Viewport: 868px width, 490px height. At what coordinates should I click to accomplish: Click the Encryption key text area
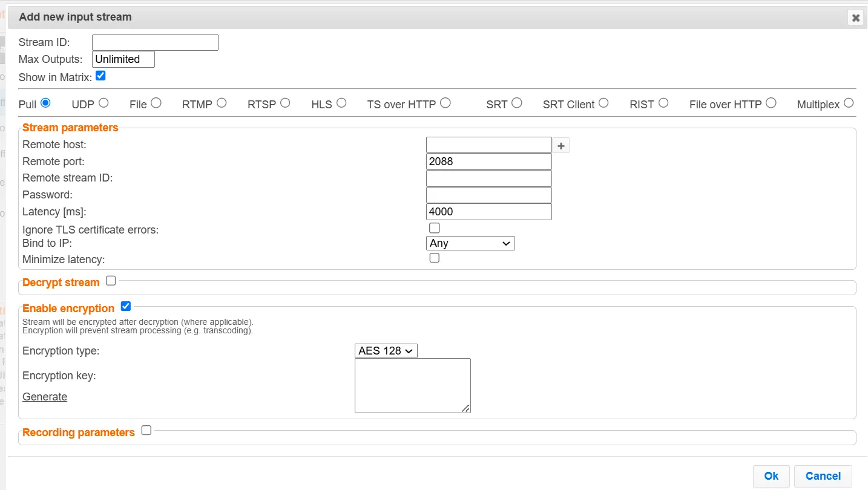[413, 386]
